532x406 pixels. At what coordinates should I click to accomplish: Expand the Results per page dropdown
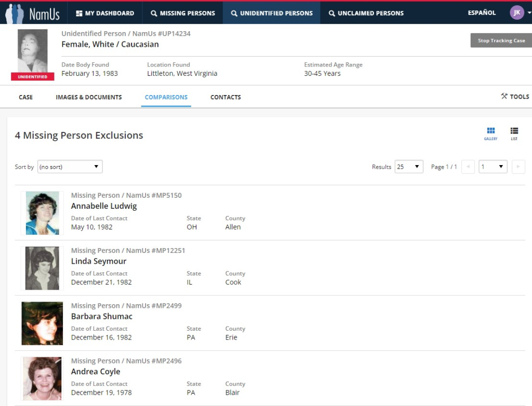click(x=409, y=167)
